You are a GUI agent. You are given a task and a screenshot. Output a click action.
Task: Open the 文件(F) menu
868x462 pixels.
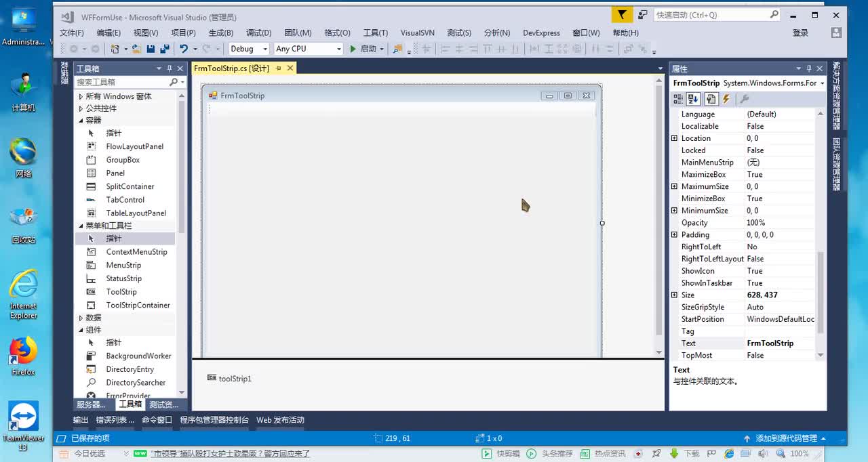click(x=72, y=33)
